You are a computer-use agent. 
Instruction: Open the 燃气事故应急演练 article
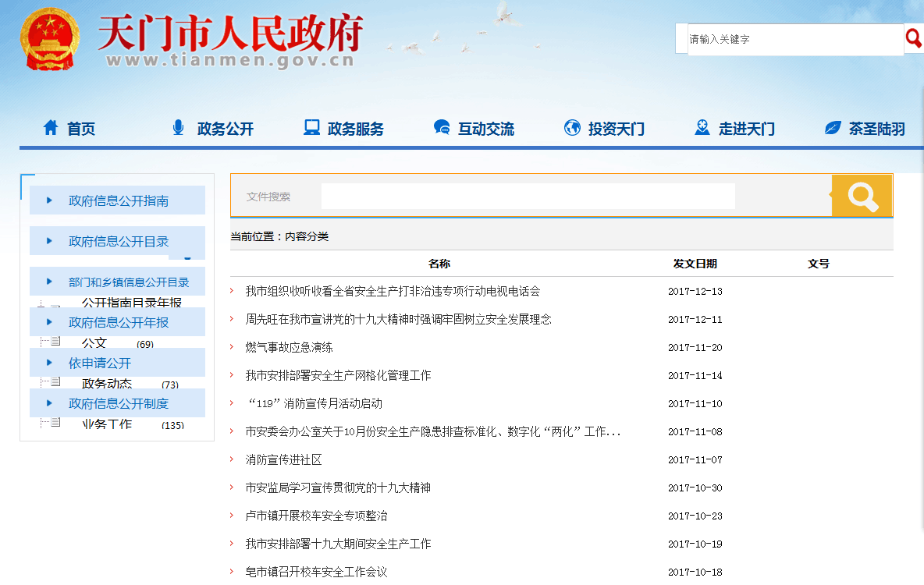289,347
